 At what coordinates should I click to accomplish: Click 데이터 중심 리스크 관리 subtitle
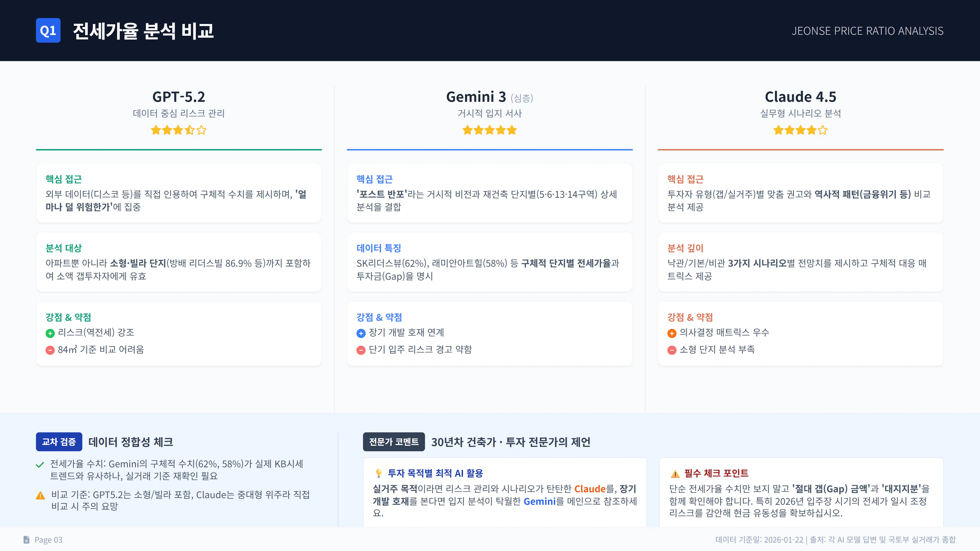(179, 113)
